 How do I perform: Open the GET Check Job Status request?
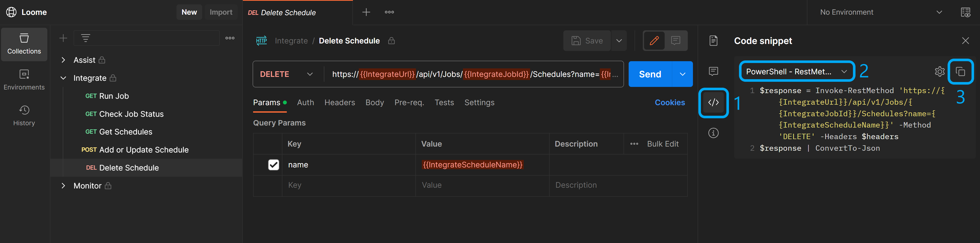coord(147,114)
